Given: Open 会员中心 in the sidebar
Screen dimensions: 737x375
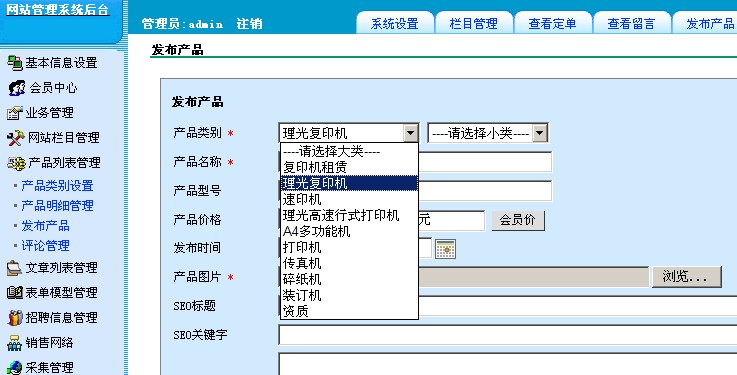Looking at the screenshot, I should (53, 87).
